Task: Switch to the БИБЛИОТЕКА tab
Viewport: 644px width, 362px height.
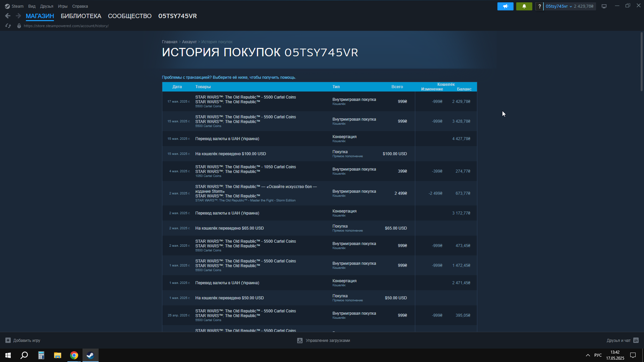Action: pyautogui.click(x=81, y=16)
